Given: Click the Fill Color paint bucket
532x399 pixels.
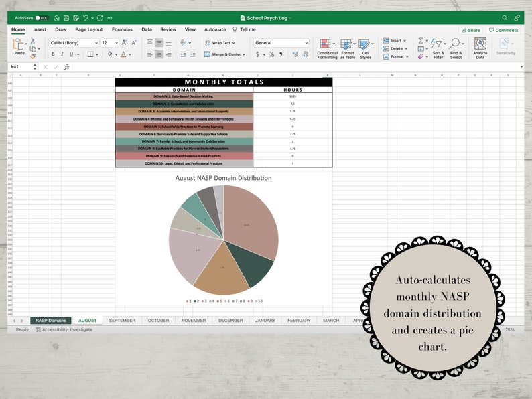Looking at the screenshot, I should tap(110, 54).
